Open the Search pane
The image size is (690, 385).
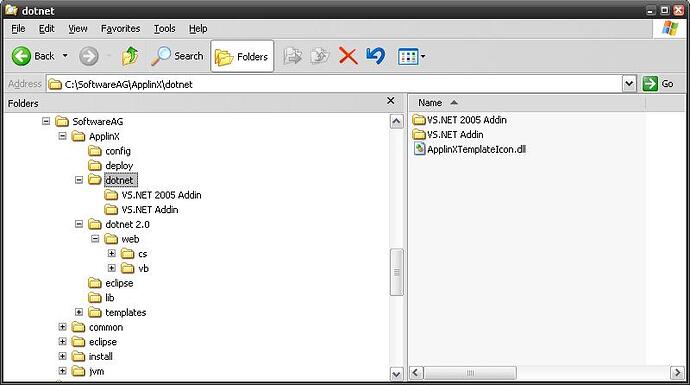177,56
